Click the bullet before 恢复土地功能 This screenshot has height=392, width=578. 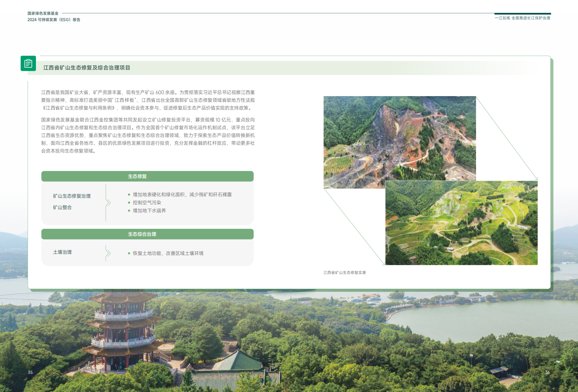click(129, 253)
